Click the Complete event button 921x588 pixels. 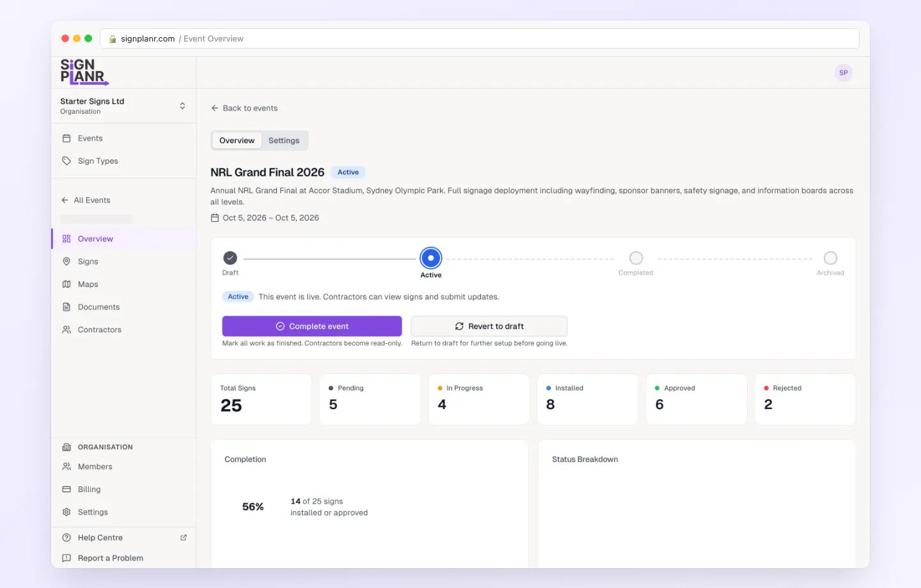pyautogui.click(x=312, y=327)
